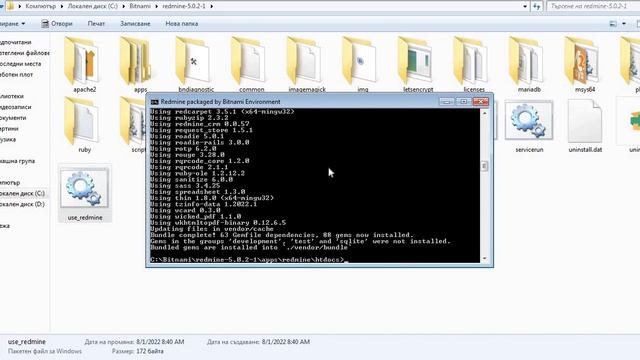The image size is (640, 360).
Task: Maximize the Bitnami Environment console
Action: coord(463,102)
